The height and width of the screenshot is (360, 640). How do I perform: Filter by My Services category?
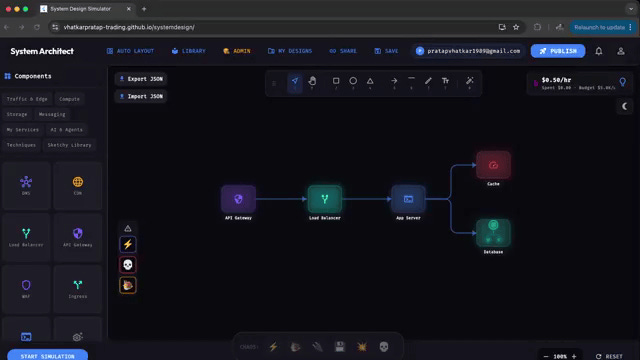click(22, 130)
